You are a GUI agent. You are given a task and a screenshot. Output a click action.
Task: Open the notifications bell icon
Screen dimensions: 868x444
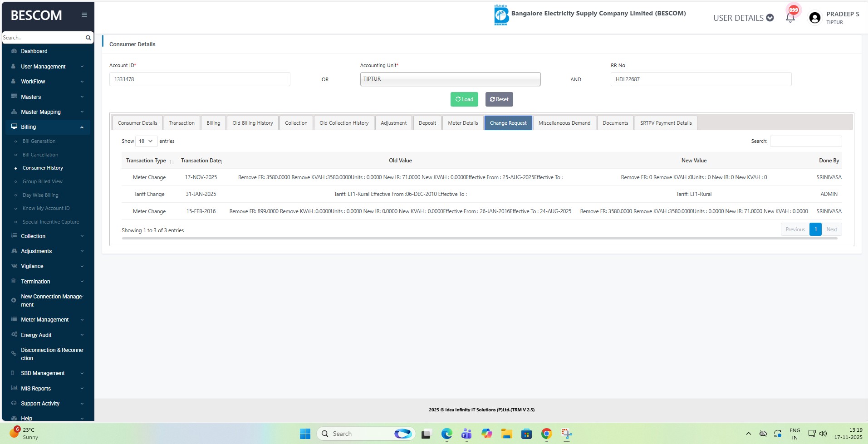pos(790,18)
